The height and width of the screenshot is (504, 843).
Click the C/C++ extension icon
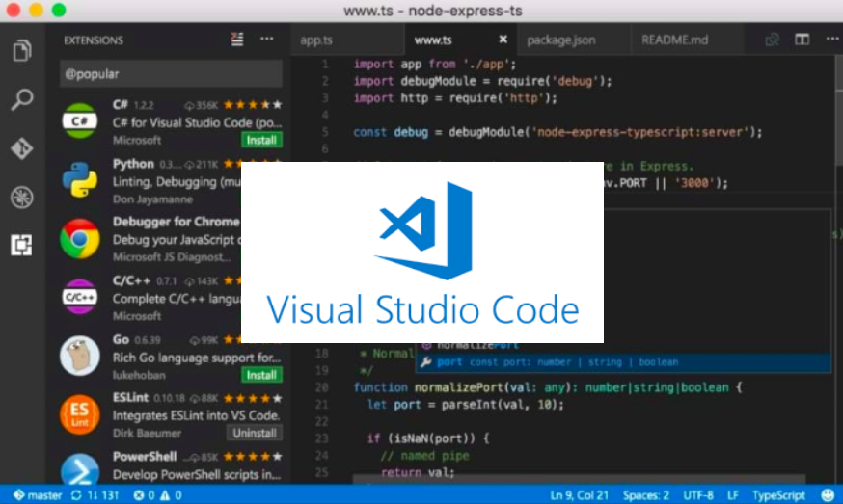click(79, 297)
